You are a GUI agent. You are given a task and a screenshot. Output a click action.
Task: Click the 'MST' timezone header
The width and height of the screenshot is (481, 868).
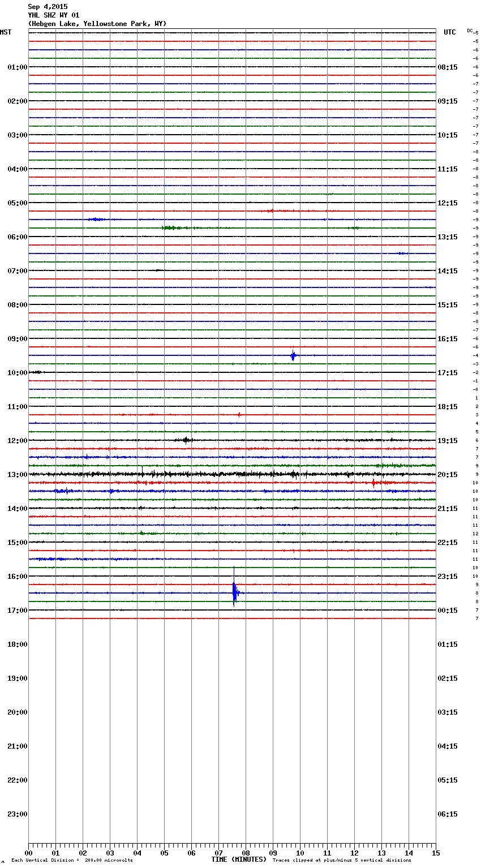point(6,32)
